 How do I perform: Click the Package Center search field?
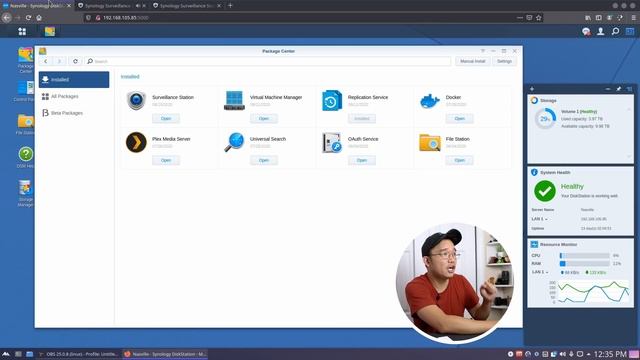point(269,61)
